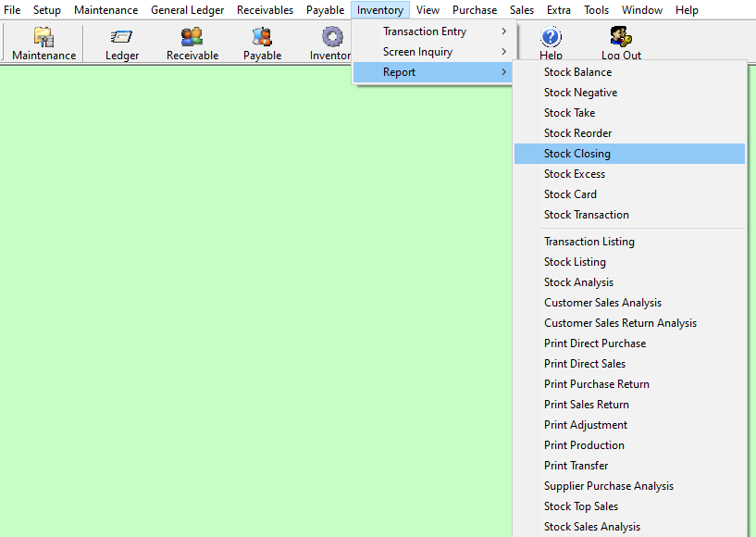This screenshot has height=537, width=756.
Task: Open the Stock Sales Analysis report
Action: [x=629, y=527]
